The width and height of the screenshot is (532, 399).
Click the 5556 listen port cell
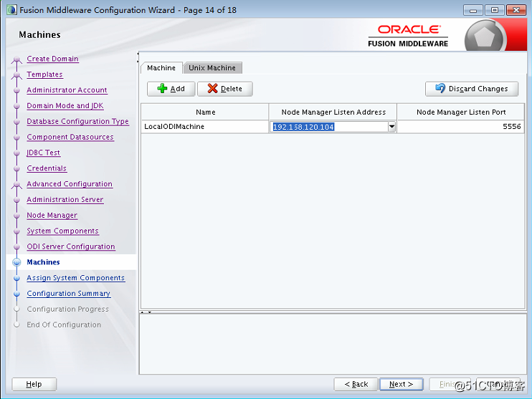click(461, 127)
